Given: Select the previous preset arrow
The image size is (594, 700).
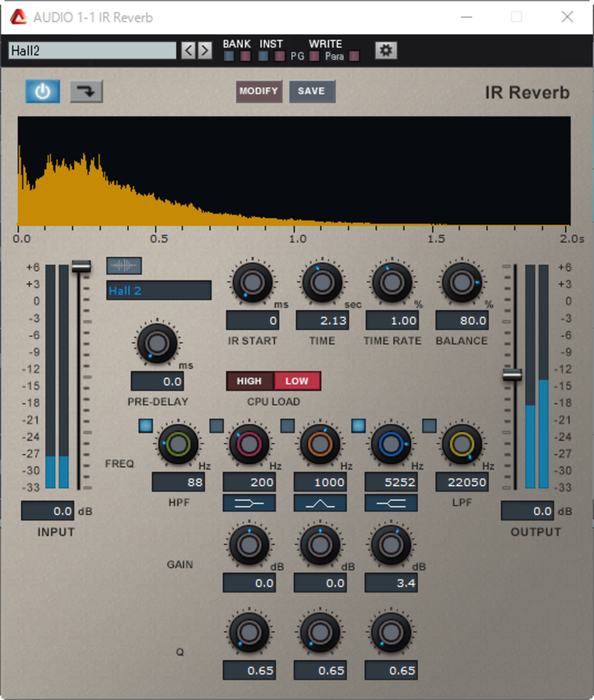Looking at the screenshot, I should [x=188, y=50].
